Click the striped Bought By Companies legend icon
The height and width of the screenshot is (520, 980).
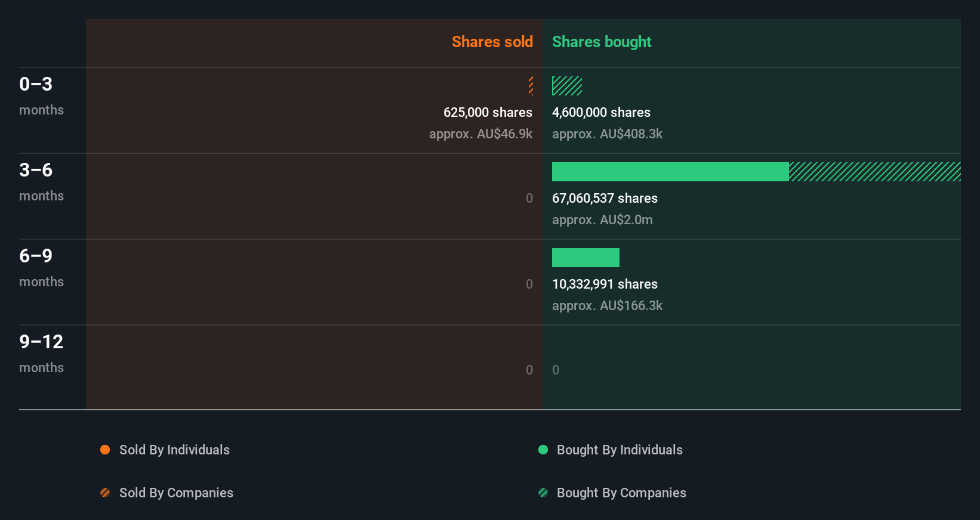tap(543, 493)
